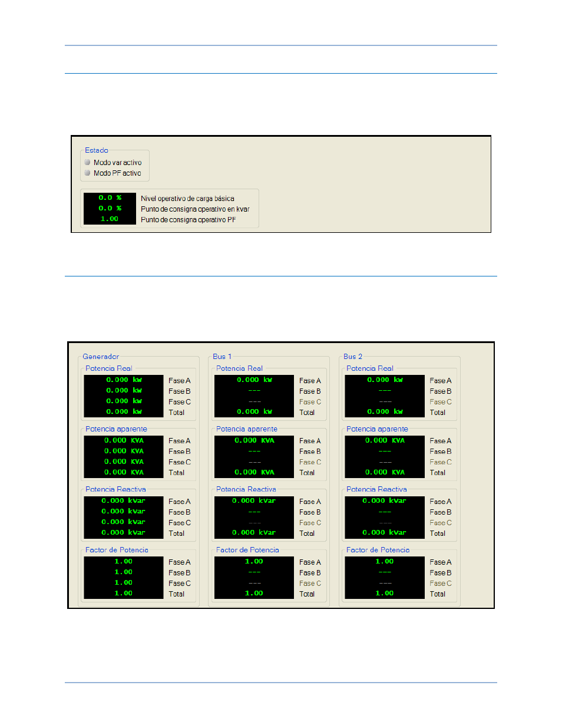Click Generador Potencia aparente Total KVA readout
Screen dimensions: 562x728
tap(124, 472)
